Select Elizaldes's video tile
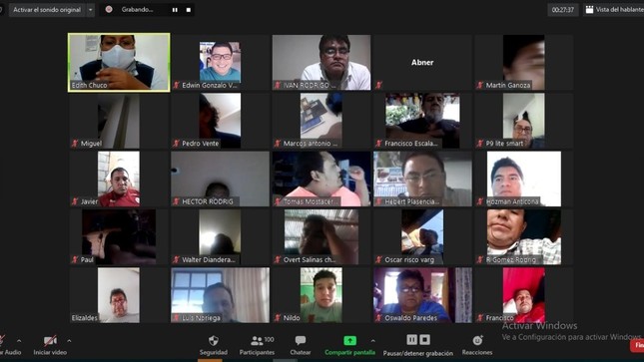This screenshot has width=644, height=362. pos(119,295)
